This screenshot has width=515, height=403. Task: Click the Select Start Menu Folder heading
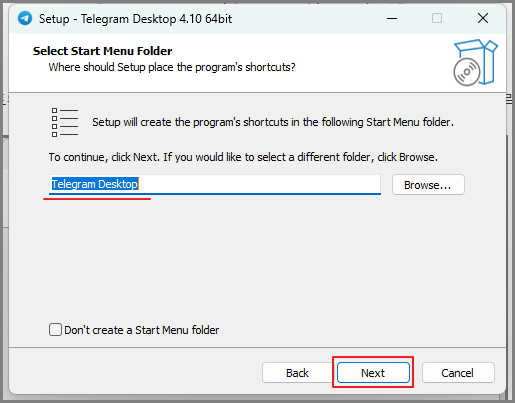pos(103,51)
